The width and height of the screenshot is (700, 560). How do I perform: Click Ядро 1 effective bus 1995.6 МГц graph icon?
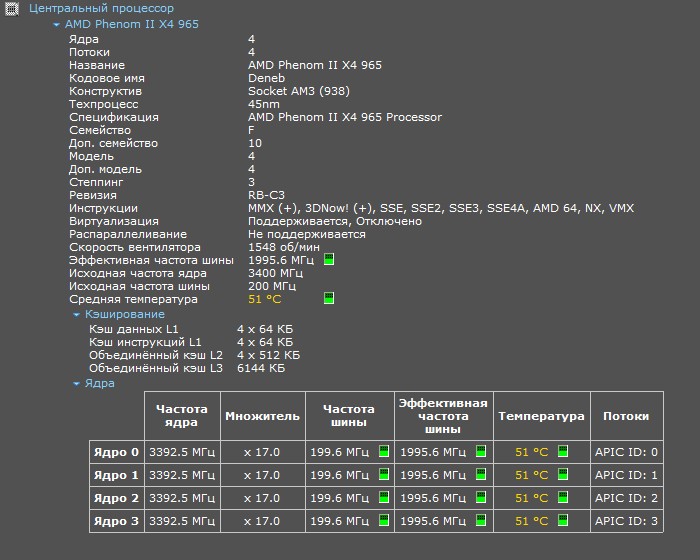click(x=481, y=474)
